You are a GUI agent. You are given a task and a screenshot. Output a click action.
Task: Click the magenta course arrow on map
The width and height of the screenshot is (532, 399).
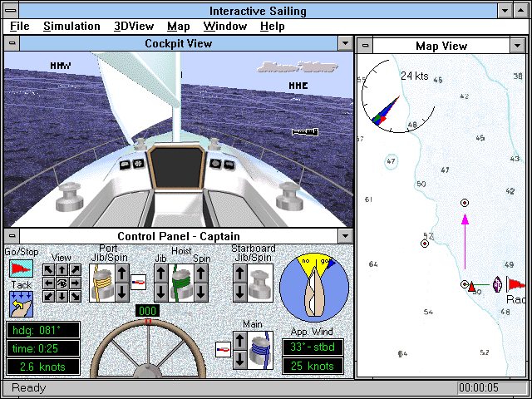(x=465, y=242)
